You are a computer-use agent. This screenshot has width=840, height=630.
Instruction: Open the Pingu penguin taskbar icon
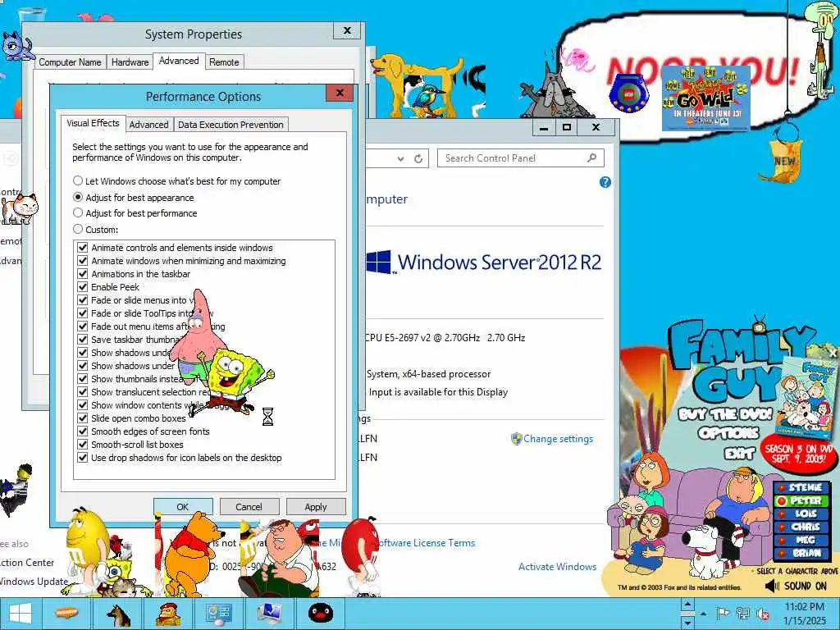[x=321, y=614]
